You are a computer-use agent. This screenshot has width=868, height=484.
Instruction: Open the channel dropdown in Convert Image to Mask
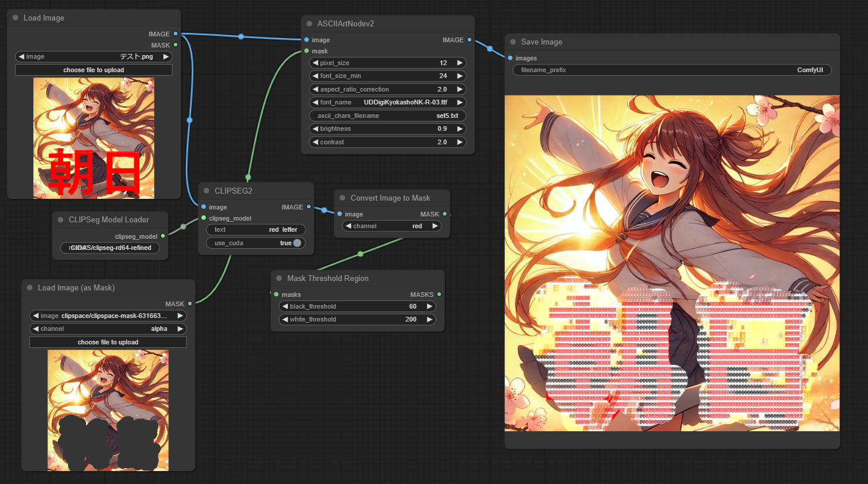coord(391,226)
